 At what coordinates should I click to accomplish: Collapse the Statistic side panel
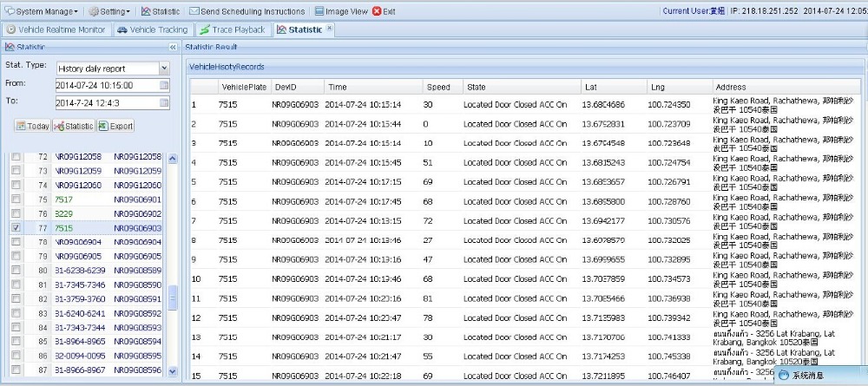[x=173, y=48]
